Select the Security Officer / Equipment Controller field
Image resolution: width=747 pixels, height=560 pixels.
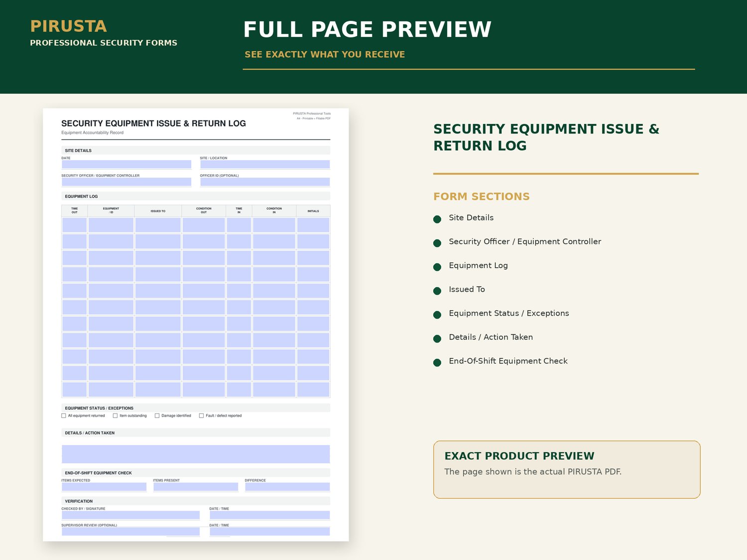pyautogui.click(x=126, y=182)
